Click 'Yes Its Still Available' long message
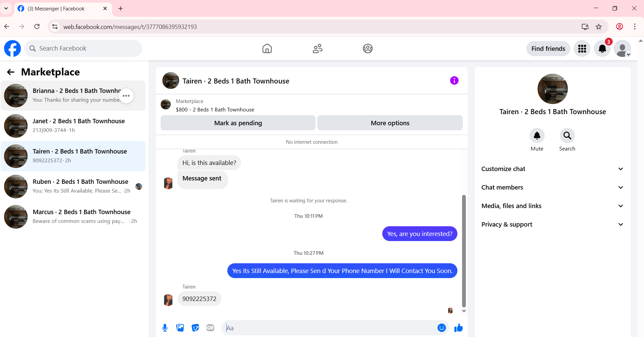Image resolution: width=644 pixels, height=337 pixels. 342,271
